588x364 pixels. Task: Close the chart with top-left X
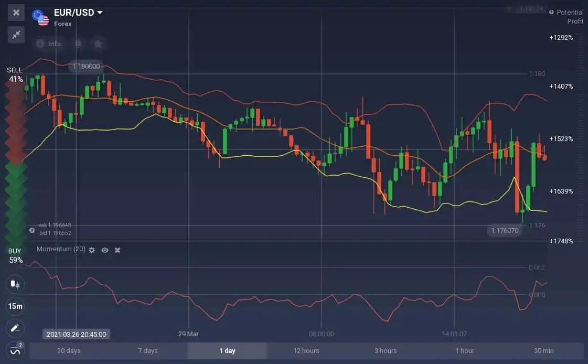[x=16, y=13]
